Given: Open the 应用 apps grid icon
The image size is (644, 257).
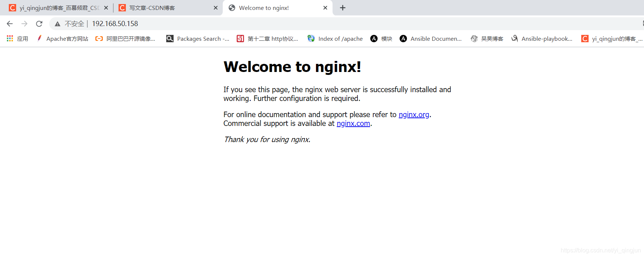Looking at the screenshot, I should [10, 39].
